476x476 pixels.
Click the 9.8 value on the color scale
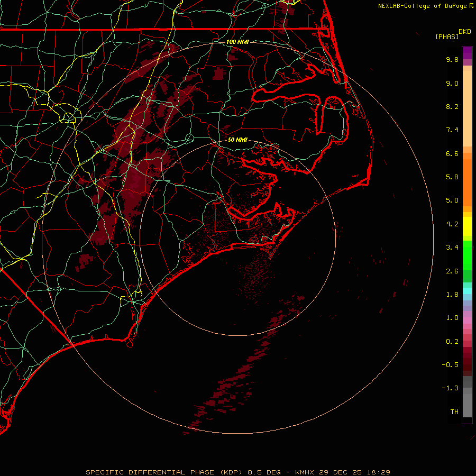tap(452, 60)
